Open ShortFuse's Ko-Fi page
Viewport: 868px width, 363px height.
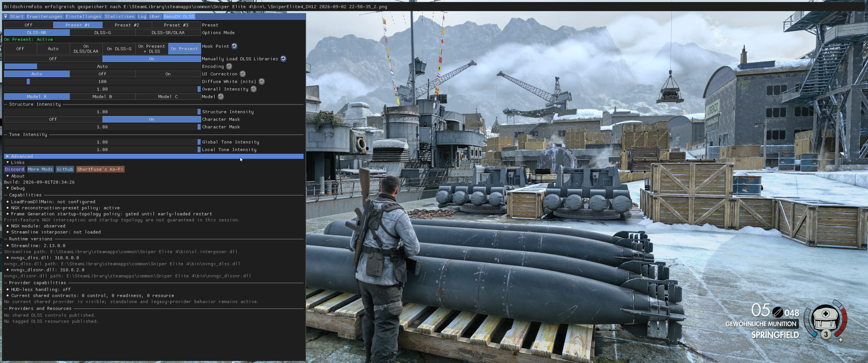click(x=100, y=169)
